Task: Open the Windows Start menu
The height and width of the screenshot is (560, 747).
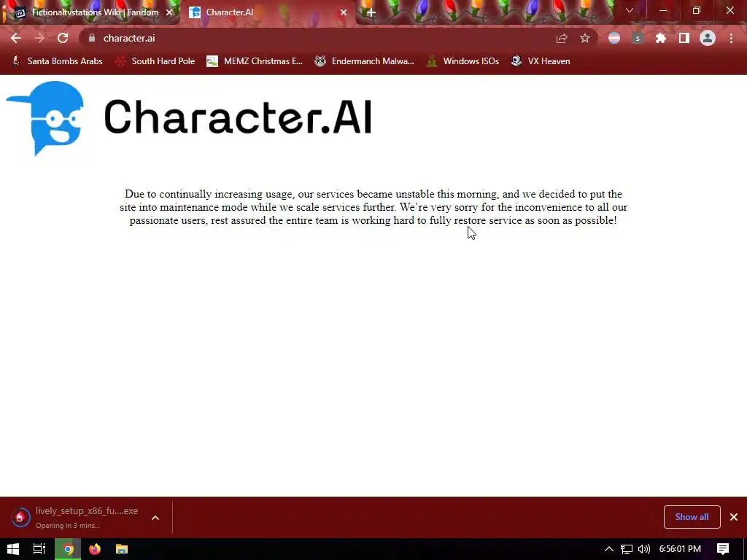Action: pos(13,549)
